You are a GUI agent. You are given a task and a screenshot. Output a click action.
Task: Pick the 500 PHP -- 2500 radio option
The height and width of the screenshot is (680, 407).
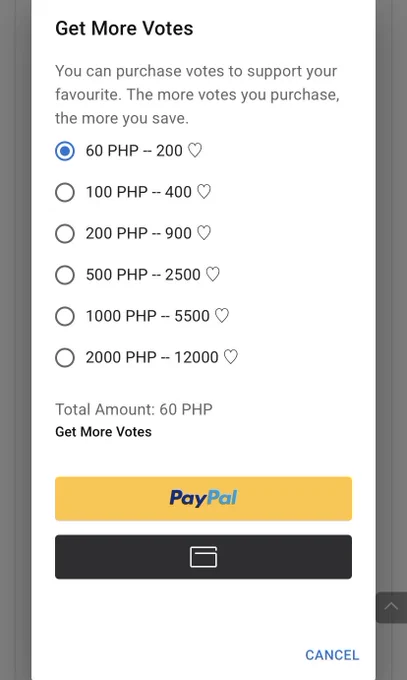tap(65, 275)
